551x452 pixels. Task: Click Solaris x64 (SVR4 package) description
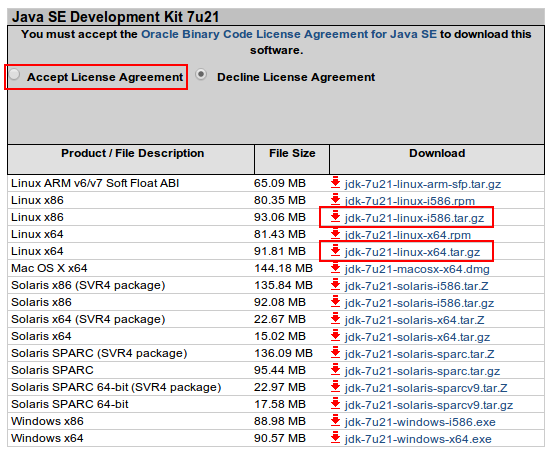coord(88,319)
